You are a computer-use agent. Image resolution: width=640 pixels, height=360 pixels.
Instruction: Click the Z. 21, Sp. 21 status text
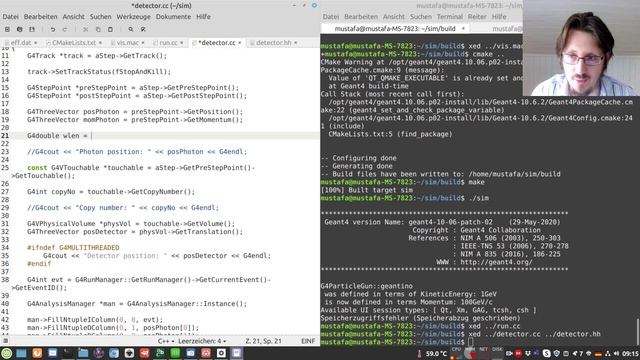tap(263, 341)
